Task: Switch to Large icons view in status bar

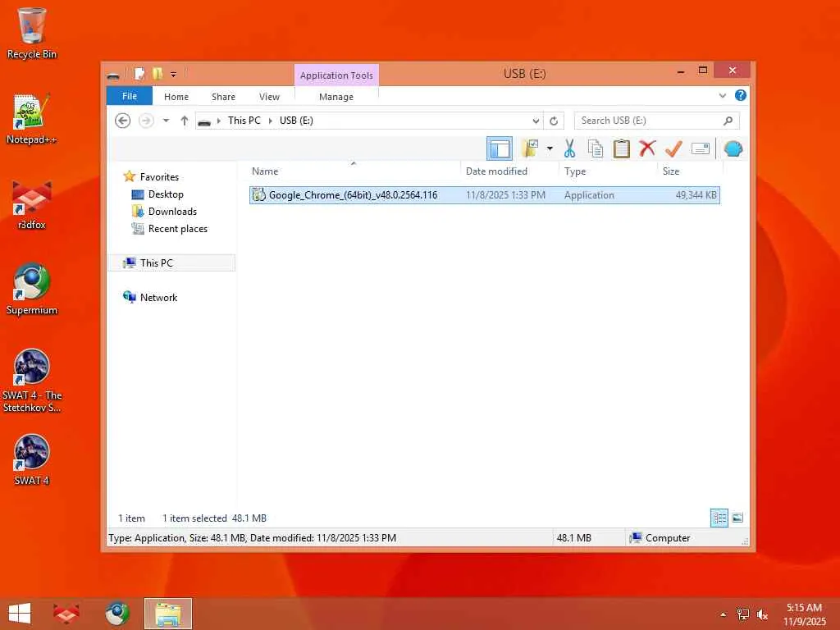Action: (x=737, y=518)
